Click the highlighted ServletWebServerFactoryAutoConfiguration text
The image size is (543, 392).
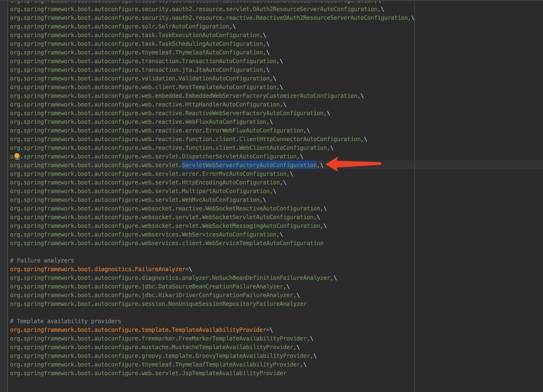tap(249, 165)
